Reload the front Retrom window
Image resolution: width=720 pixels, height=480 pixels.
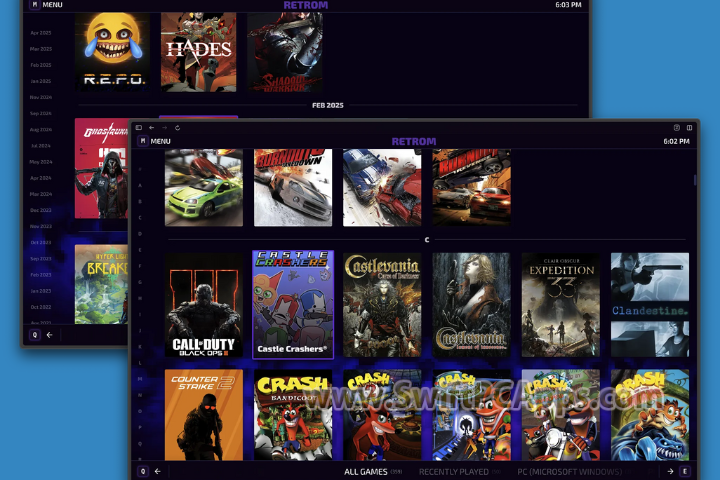tap(177, 128)
